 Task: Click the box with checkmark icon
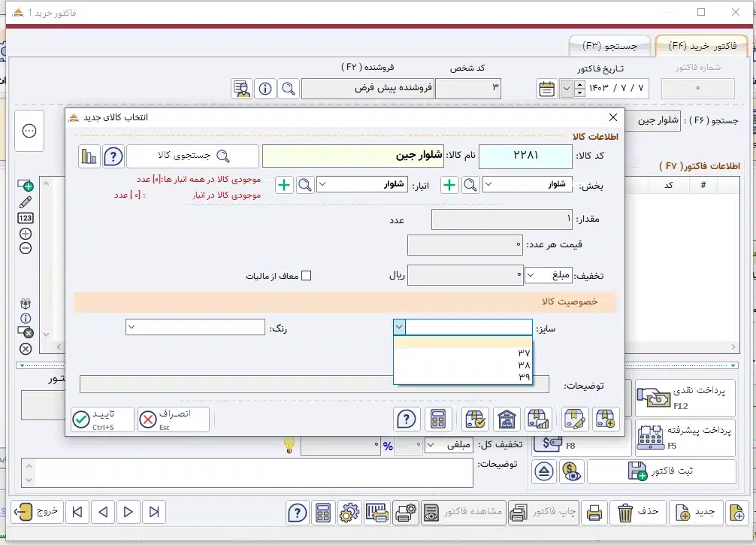coord(475,419)
